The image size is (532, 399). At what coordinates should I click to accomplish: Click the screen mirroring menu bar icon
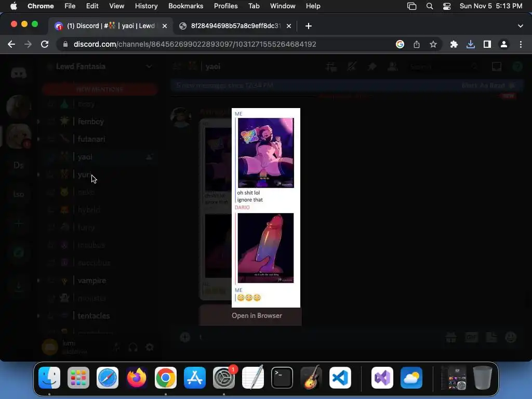[411, 6]
